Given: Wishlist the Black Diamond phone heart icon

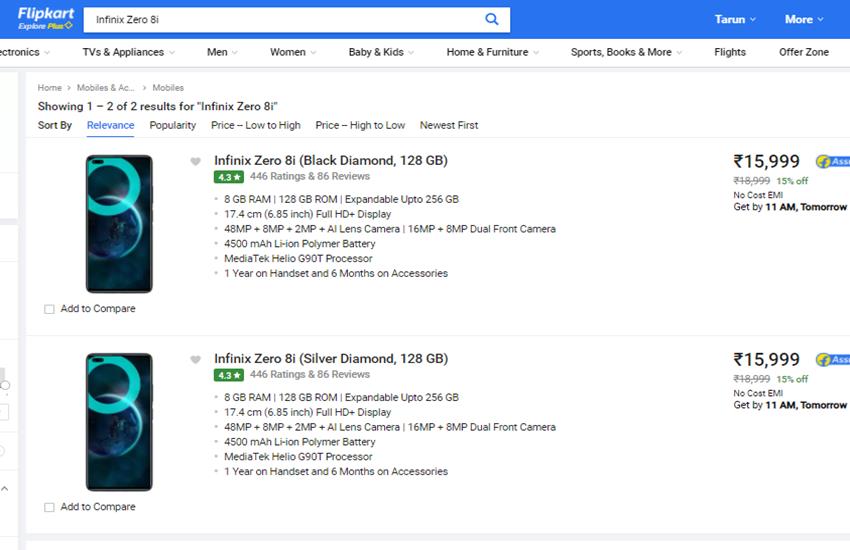Looking at the screenshot, I should (196, 162).
